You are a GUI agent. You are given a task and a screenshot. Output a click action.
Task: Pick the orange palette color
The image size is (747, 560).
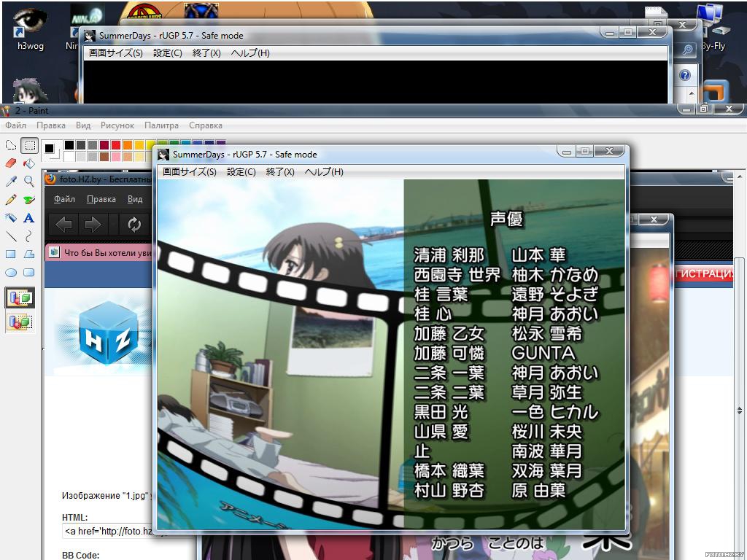127,145
